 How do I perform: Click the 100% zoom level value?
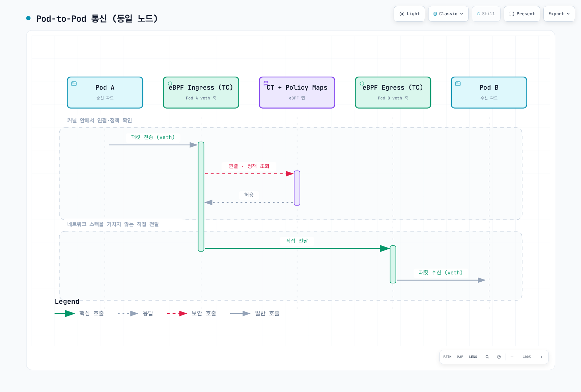coord(527,357)
